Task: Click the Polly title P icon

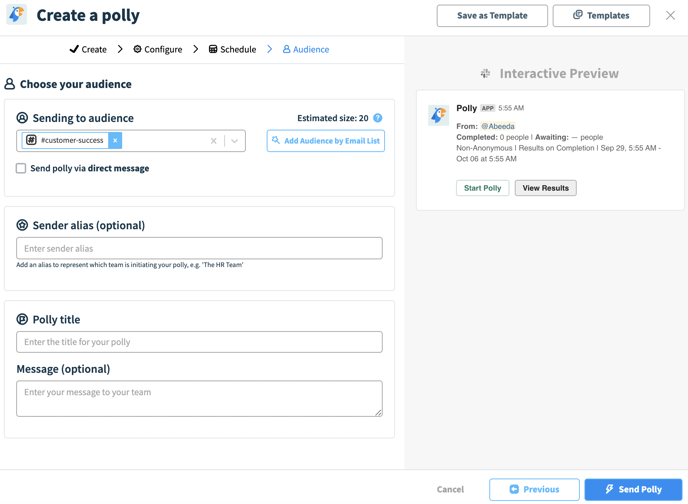Action: (22, 319)
